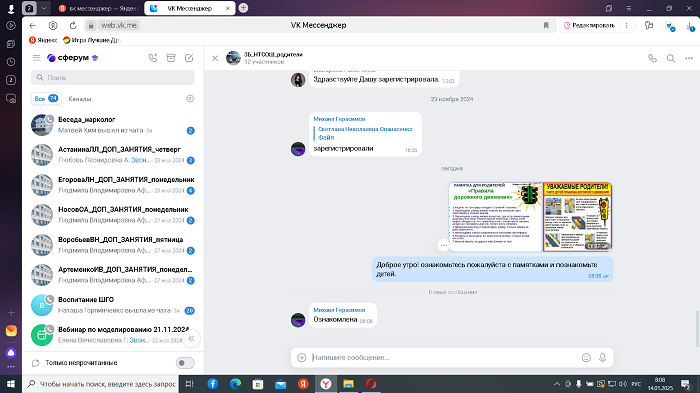Open the emoji picker in message field
Viewport: 700px width, 393px height.
[586, 357]
